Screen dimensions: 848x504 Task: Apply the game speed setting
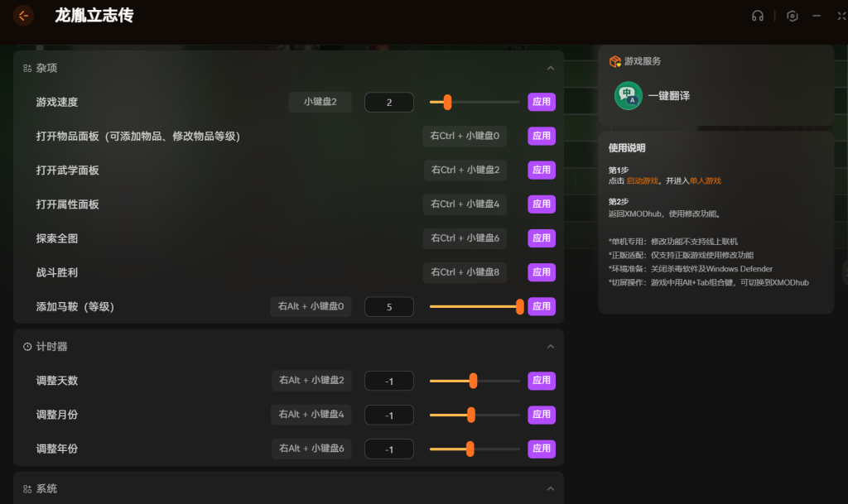click(542, 103)
